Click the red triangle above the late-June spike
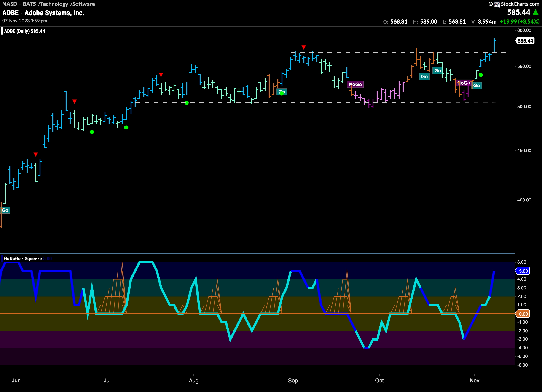The height and width of the screenshot is (392, 542). coord(75,102)
